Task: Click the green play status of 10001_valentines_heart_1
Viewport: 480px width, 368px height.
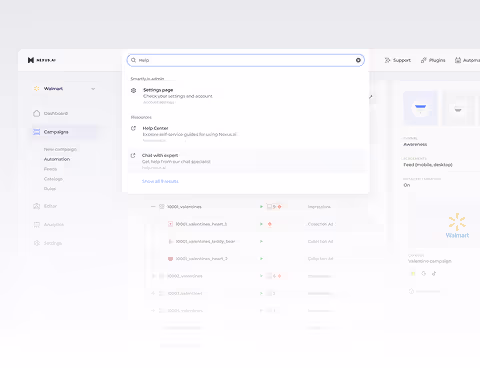Action: (x=261, y=224)
